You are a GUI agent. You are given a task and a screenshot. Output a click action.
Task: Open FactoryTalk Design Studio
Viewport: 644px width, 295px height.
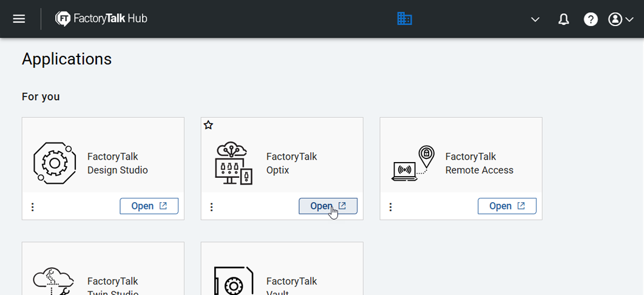click(x=149, y=206)
